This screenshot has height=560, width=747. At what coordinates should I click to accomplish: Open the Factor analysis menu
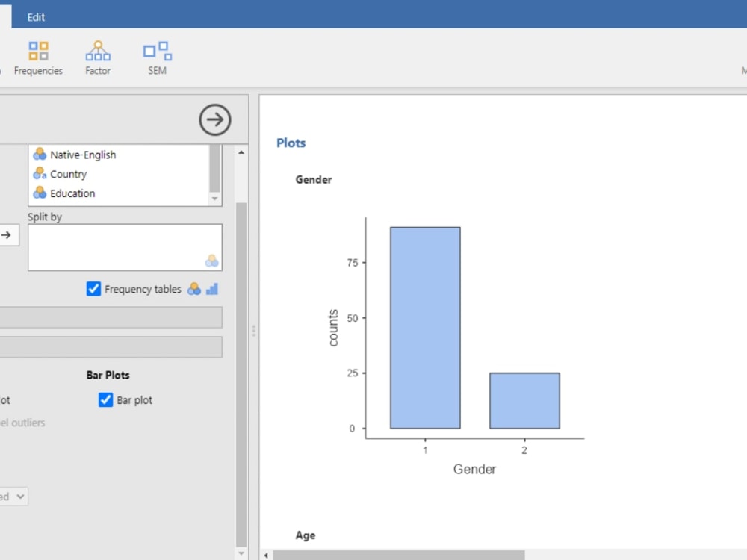pos(98,58)
